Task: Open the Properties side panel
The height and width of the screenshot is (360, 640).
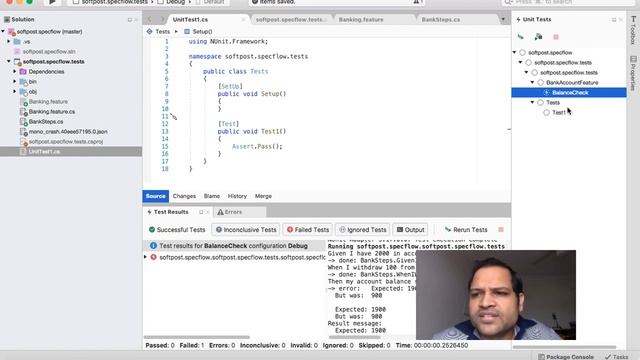Action: pyautogui.click(x=633, y=73)
